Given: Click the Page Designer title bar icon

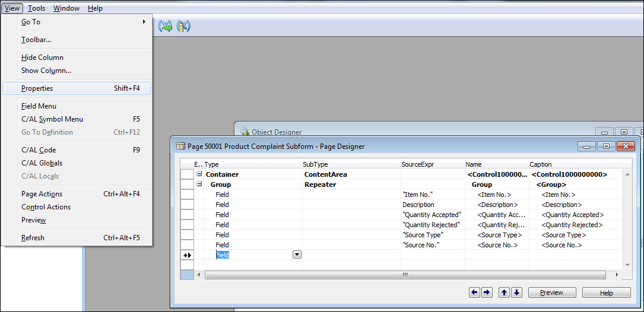Looking at the screenshot, I should click(x=180, y=146).
